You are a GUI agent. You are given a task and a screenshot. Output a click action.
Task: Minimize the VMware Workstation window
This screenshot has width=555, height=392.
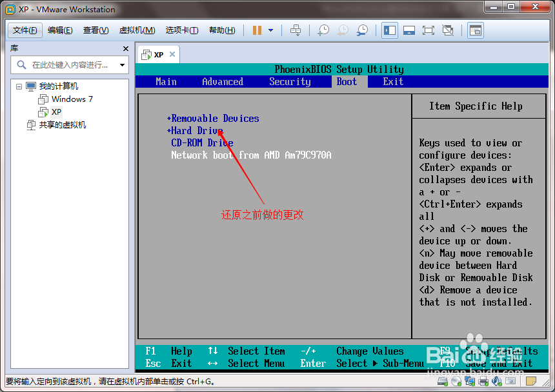(494, 6)
